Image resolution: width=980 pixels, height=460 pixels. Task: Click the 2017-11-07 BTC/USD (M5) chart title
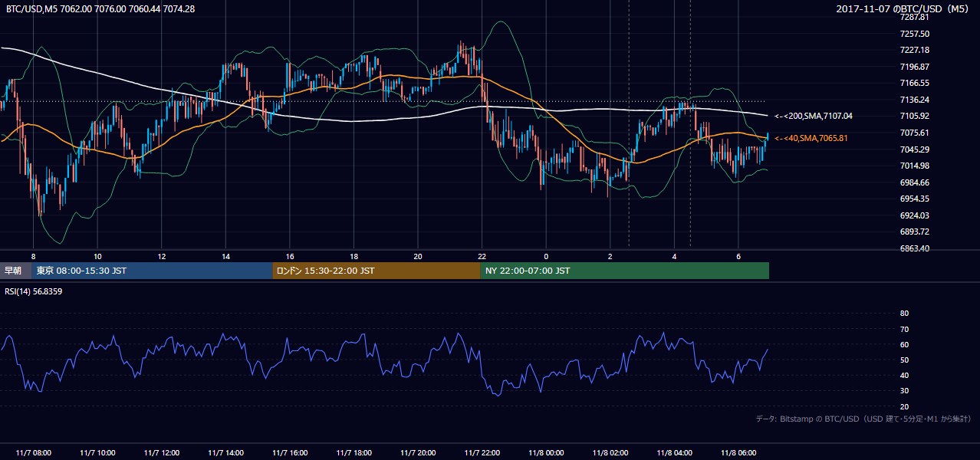point(904,8)
